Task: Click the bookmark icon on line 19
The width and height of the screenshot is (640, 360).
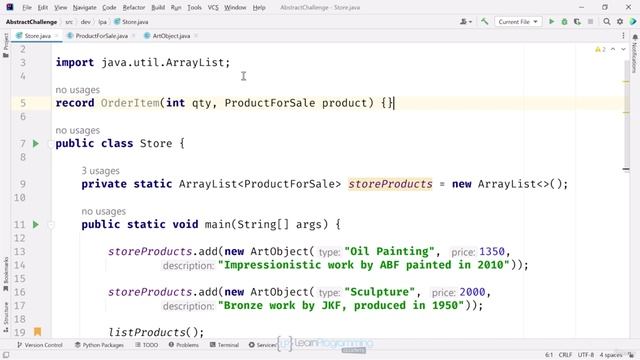Action: (x=38, y=332)
